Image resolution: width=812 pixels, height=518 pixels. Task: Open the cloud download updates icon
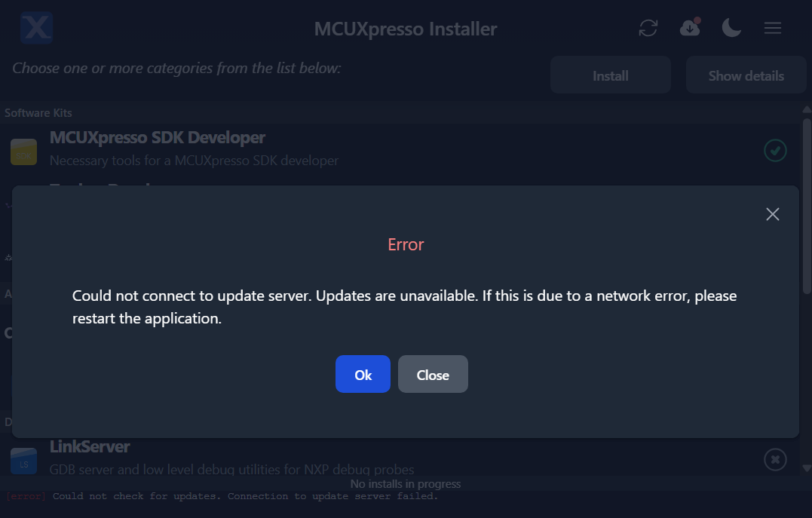(x=690, y=28)
